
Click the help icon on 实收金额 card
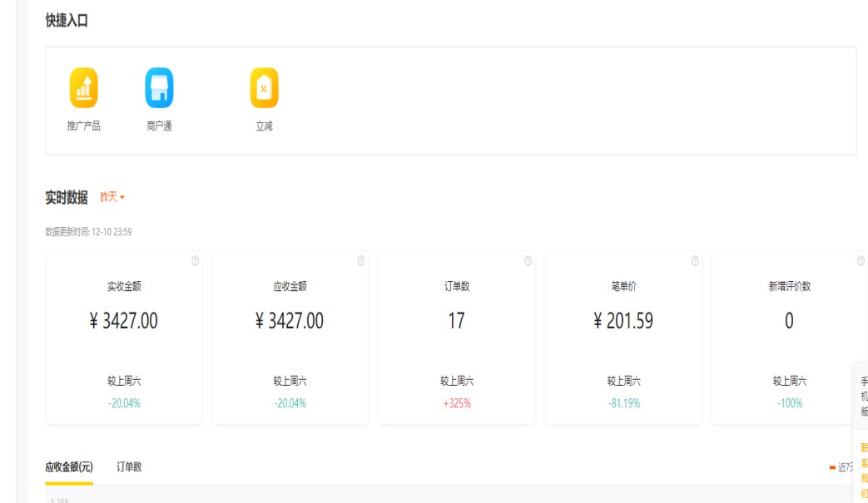click(195, 261)
